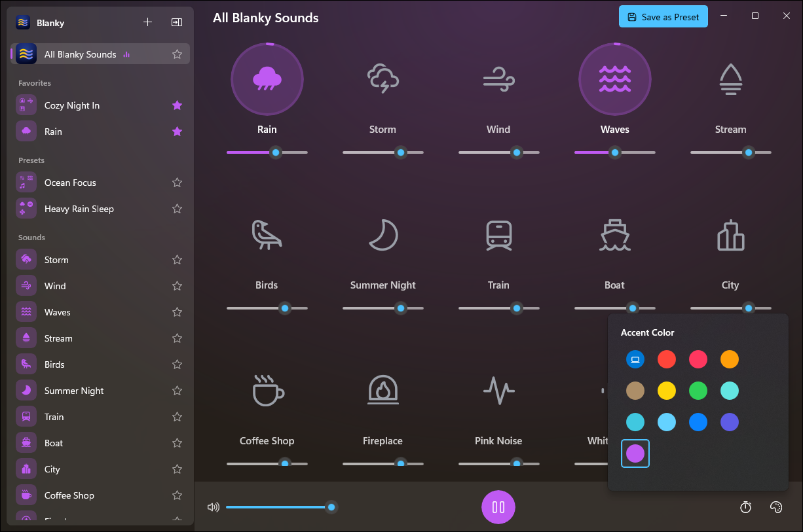The image size is (803, 532).
Task: Mute via the speaker volume icon
Action: (213, 507)
